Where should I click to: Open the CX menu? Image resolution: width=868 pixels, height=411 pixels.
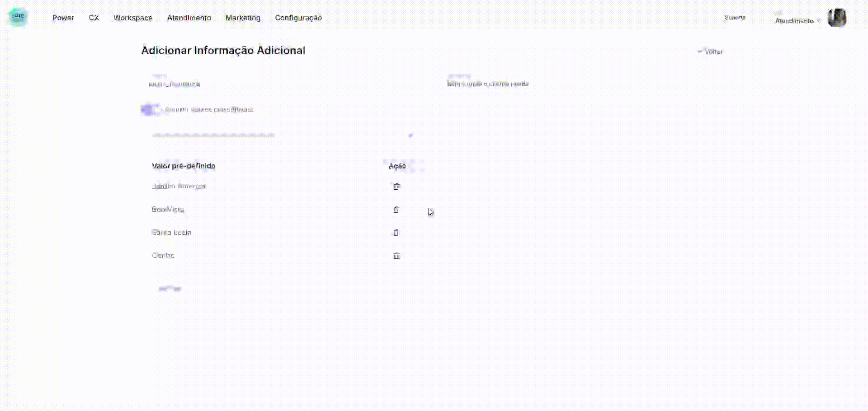(94, 18)
